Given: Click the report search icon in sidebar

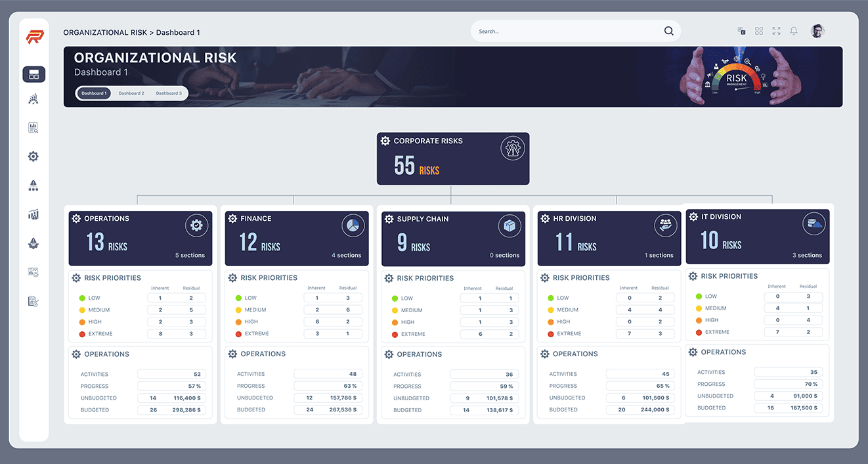Looking at the screenshot, I should (33, 128).
